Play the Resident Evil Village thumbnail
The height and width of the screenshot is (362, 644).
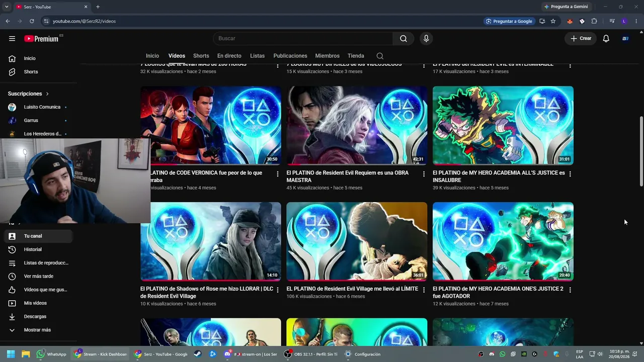[357, 241]
